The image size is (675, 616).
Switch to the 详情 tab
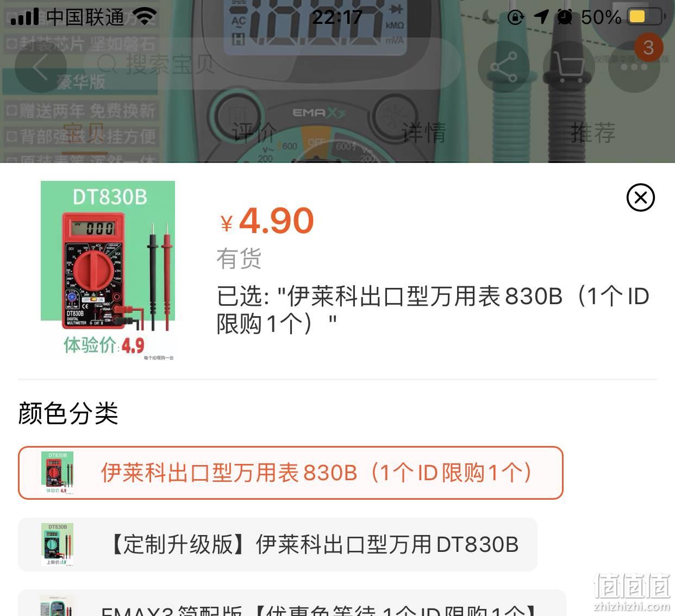[423, 133]
